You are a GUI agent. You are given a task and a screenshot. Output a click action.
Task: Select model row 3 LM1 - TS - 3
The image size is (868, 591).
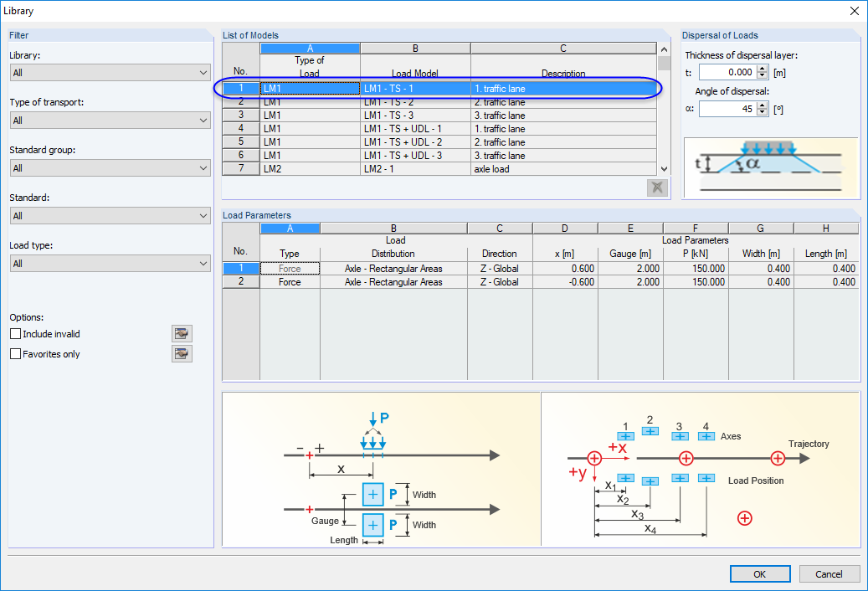[x=439, y=115]
